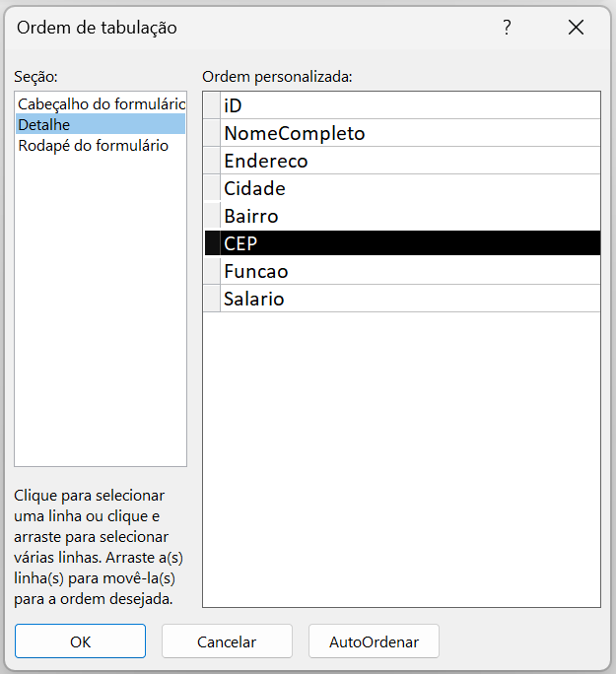The height and width of the screenshot is (674, 616).
Task: Click row selector box beside Endereco
Action: 212,161
